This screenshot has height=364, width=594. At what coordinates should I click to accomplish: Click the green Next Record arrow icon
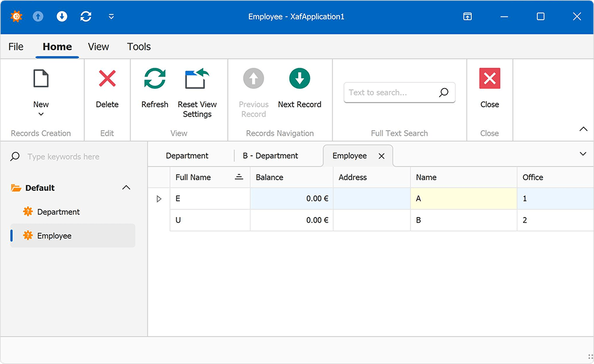[x=300, y=78]
